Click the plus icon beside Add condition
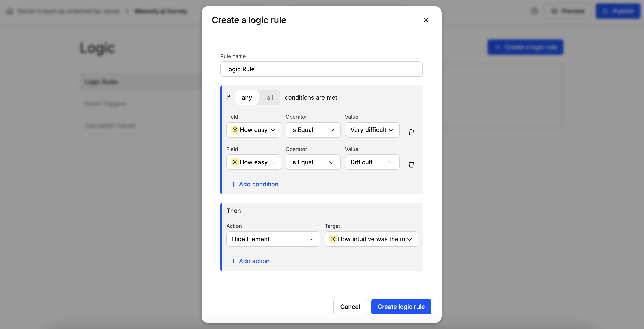The image size is (644, 329). 233,184
